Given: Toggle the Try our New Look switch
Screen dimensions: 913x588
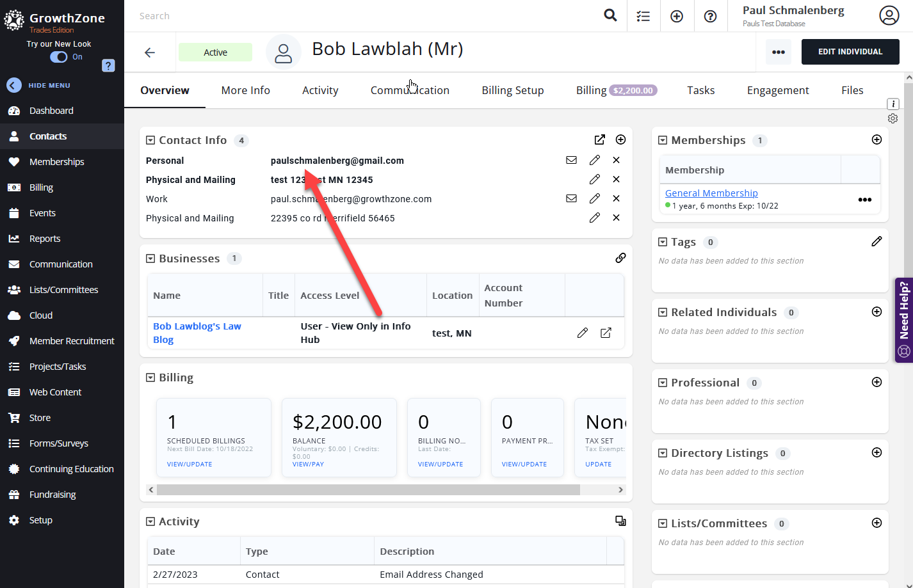Looking at the screenshot, I should [x=59, y=57].
